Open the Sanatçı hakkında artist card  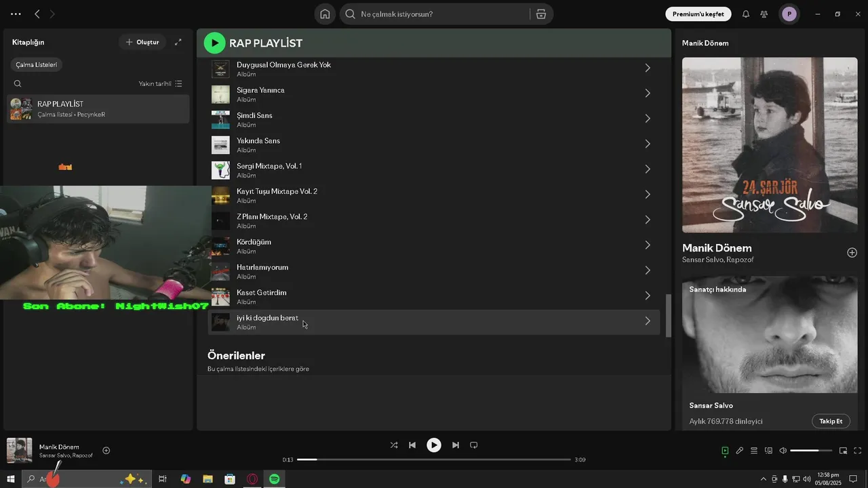click(770, 352)
